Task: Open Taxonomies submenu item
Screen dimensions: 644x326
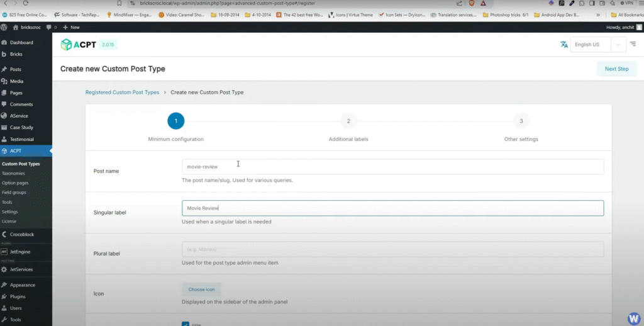Action: [x=13, y=173]
